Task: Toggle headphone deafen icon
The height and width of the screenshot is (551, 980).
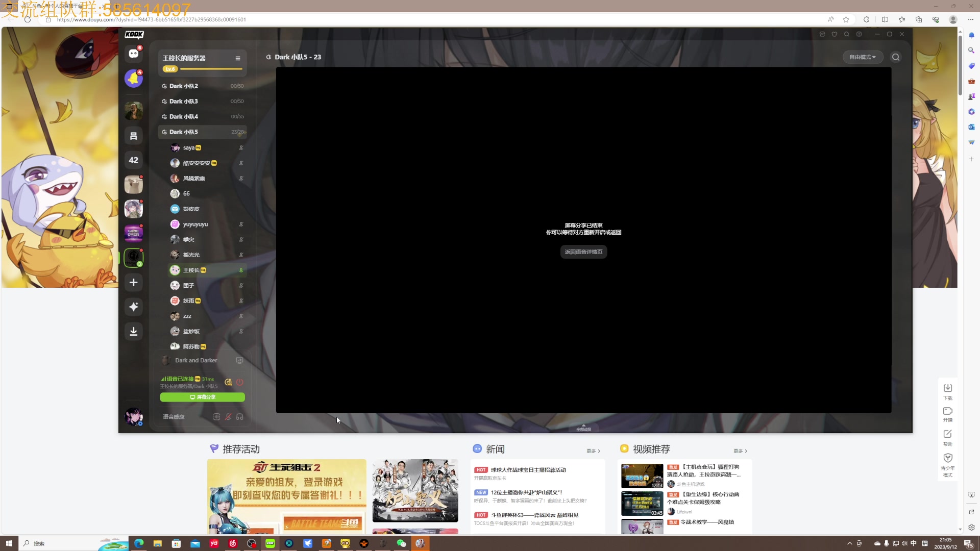Action: tap(240, 417)
